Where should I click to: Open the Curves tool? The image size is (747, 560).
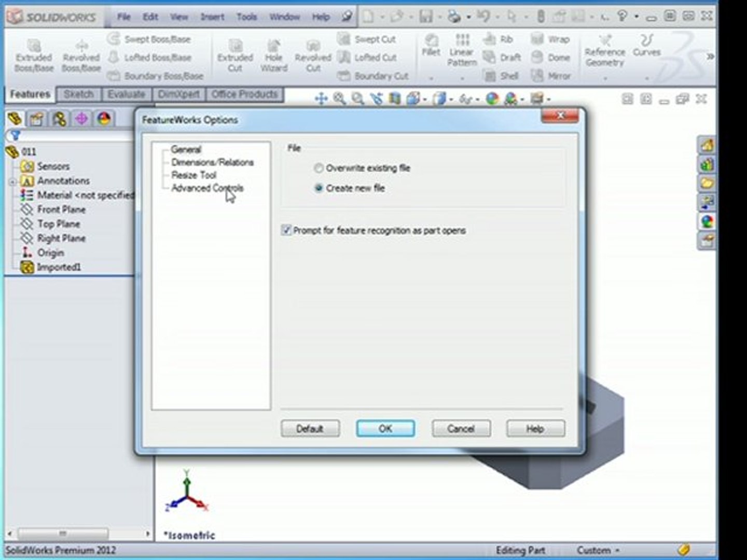coord(646,45)
